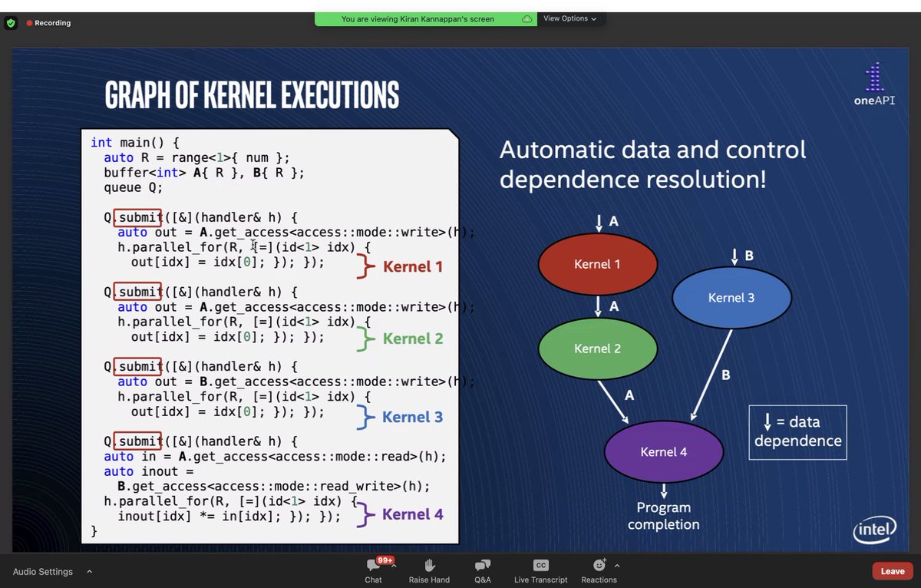The height and width of the screenshot is (588, 921).
Task: Click the screen sharing notification banner
Action: click(x=426, y=18)
